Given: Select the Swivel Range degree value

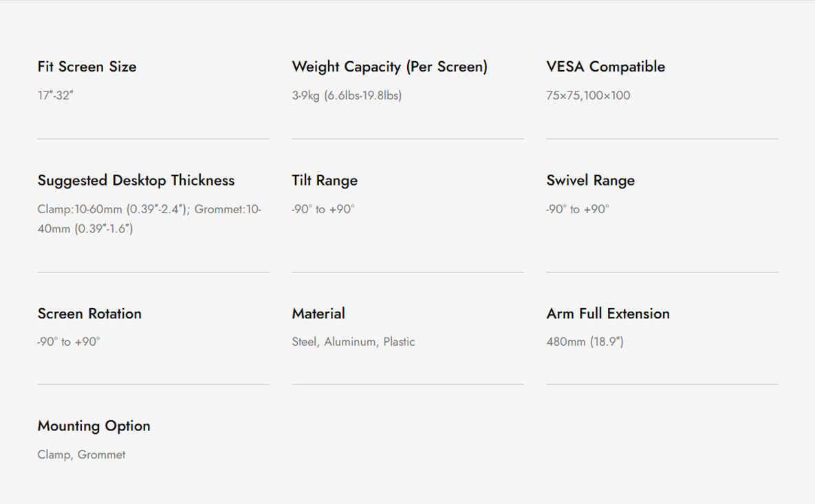Looking at the screenshot, I should tap(577, 209).
